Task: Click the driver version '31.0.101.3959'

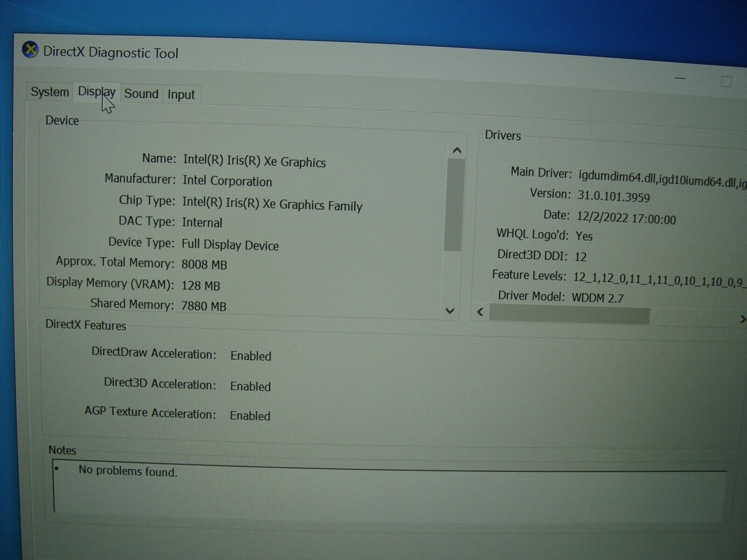Action: (613, 196)
